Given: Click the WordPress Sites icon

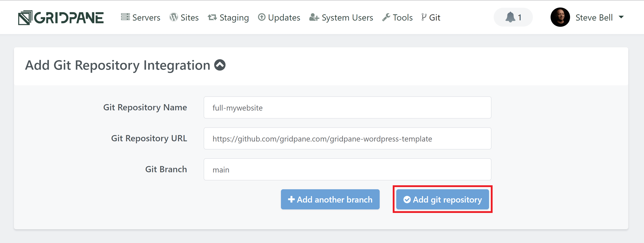Looking at the screenshot, I should click(174, 17).
